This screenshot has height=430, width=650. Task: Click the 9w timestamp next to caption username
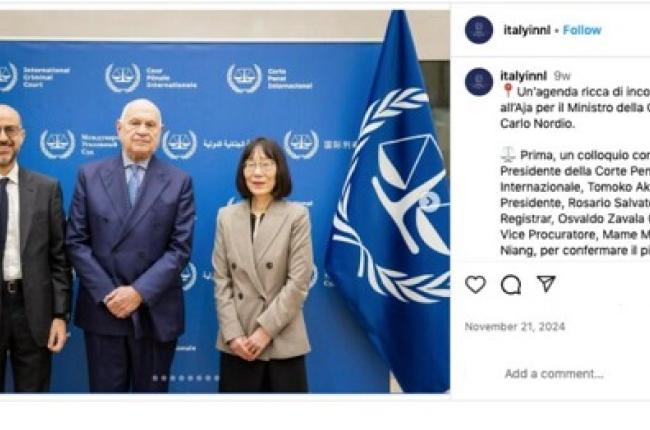pos(562,76)
